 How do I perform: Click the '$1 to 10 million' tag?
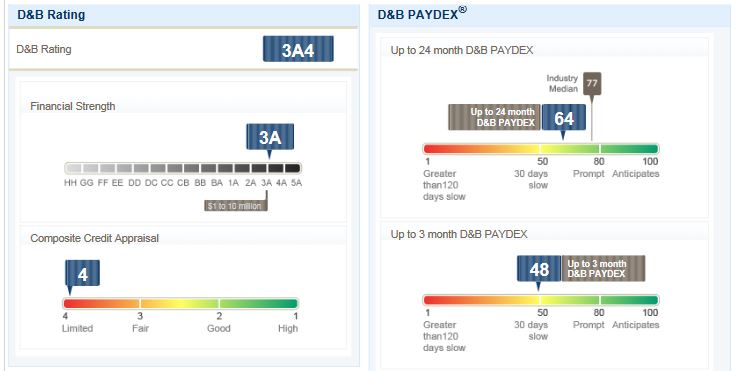point(236,206)
